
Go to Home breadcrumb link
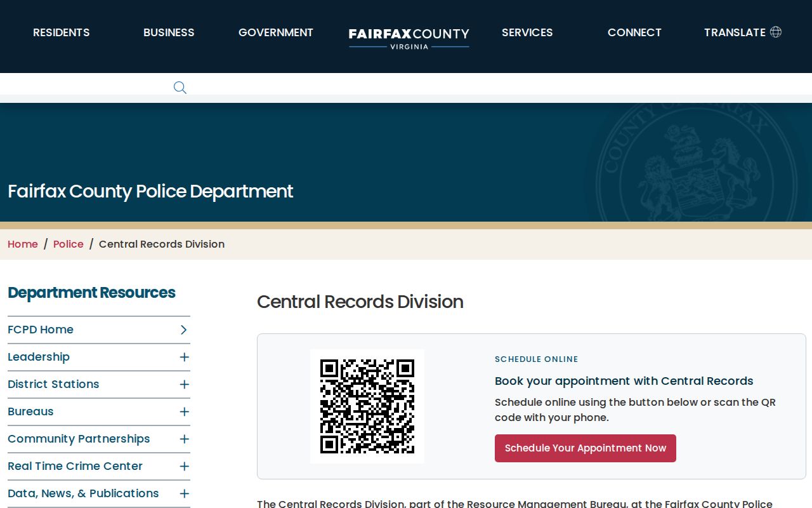tap(23, 244)
